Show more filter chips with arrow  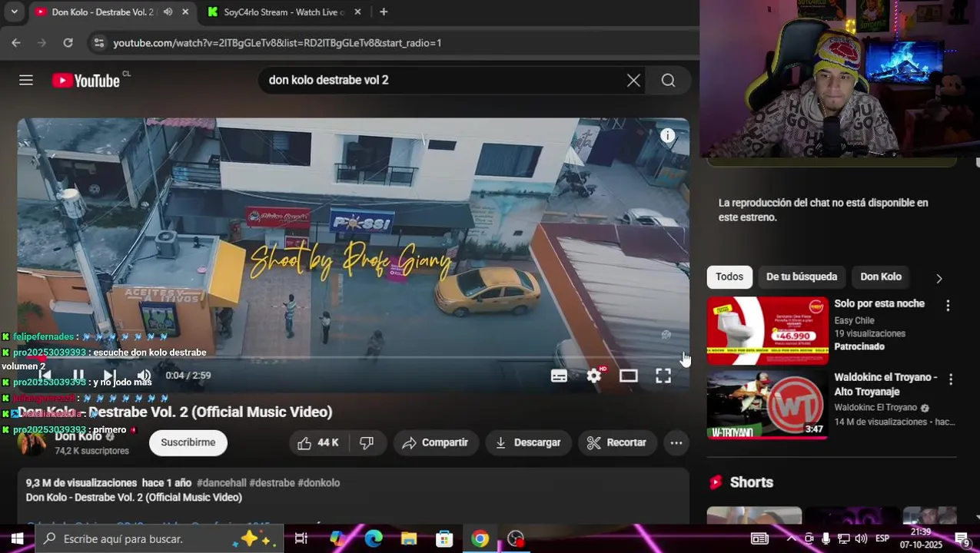tap(938, 278)
